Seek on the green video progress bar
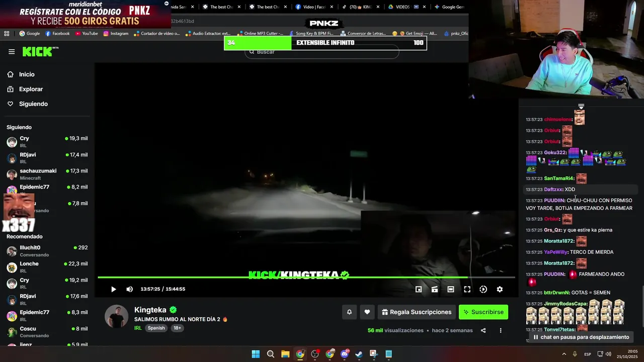This screenshot has height=362, width=644. [306, 277]
